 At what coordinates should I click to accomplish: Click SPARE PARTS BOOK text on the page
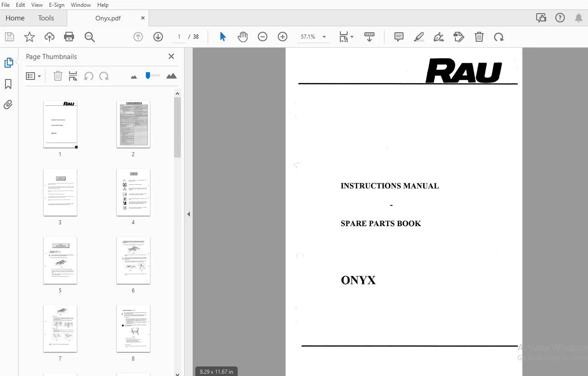(381, 223)
